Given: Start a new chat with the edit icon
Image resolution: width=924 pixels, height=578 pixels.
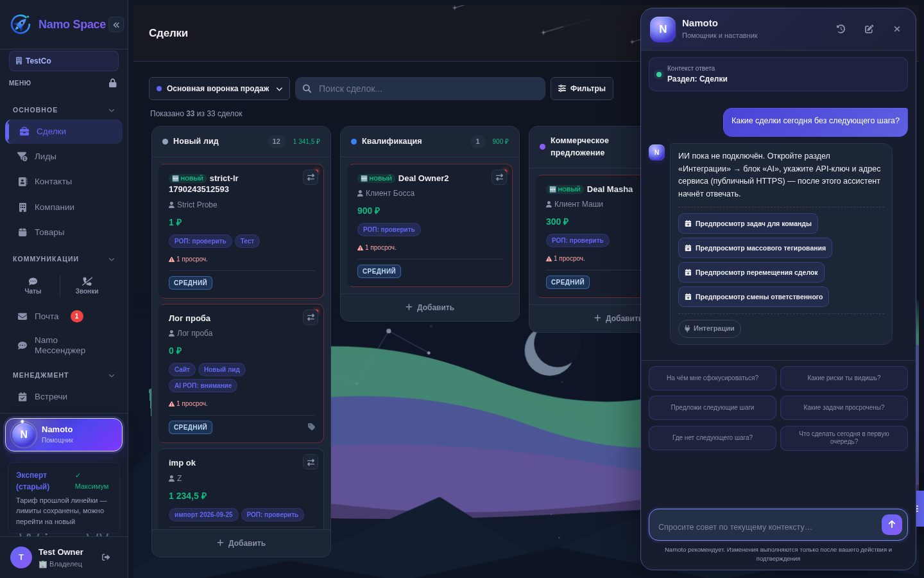Looking at the screenshot, I should [869, 29].
